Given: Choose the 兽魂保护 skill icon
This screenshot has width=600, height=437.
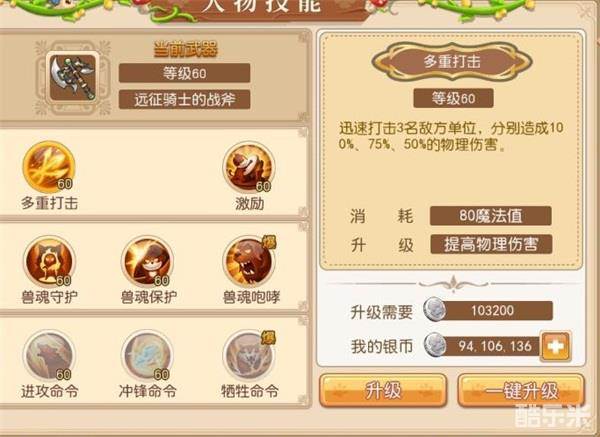Looking at the screenshot, I should pos(147,261).
